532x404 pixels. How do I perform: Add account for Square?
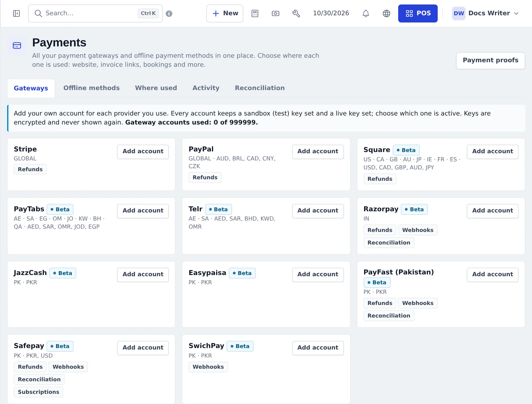pyautogui.click(x=492, y=151)
